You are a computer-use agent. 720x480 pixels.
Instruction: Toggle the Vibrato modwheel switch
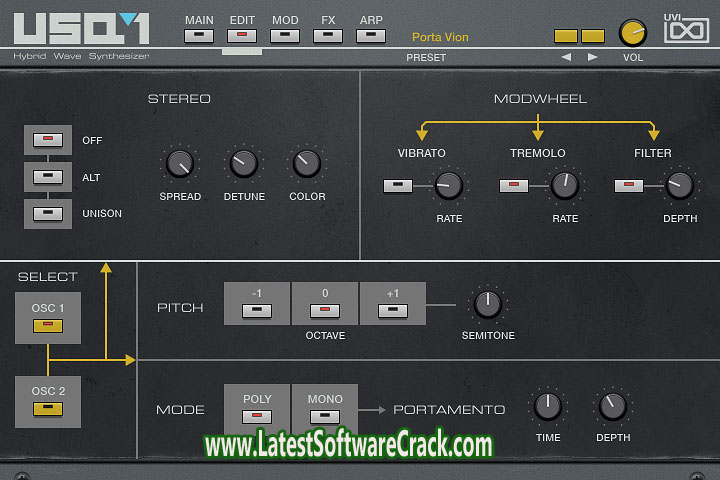[x=398, y=185]
